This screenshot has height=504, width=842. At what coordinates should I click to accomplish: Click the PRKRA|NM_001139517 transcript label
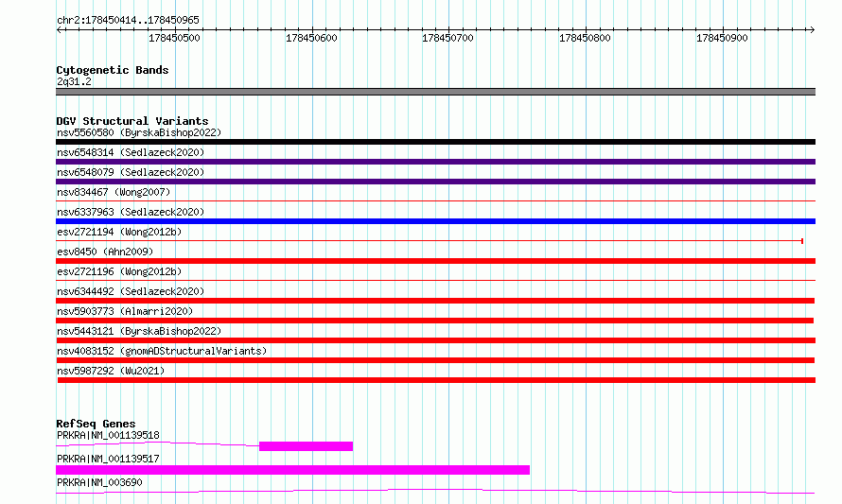click(x=108, y=459)
